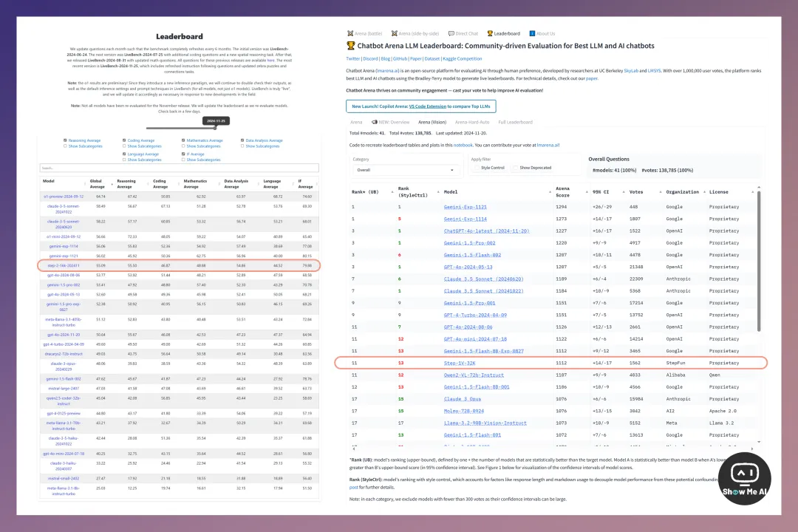Click the Show Me AI logo badge
This screenshot has height=532, width=798.
(744, 479)
